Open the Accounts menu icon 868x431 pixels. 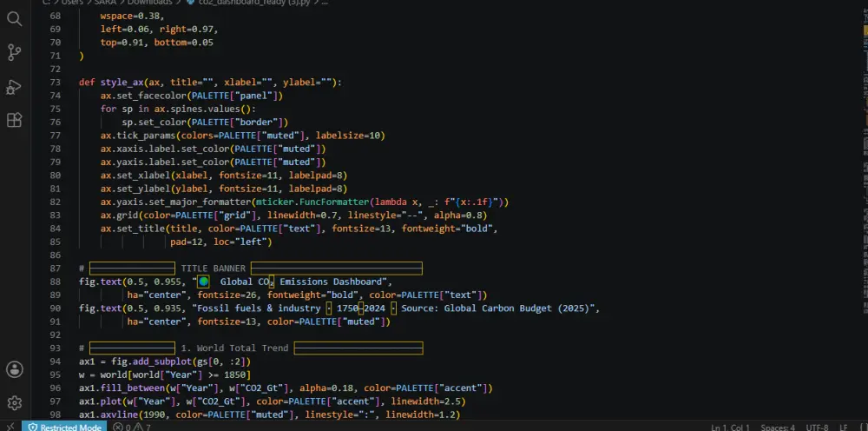(x=15, y=369)
